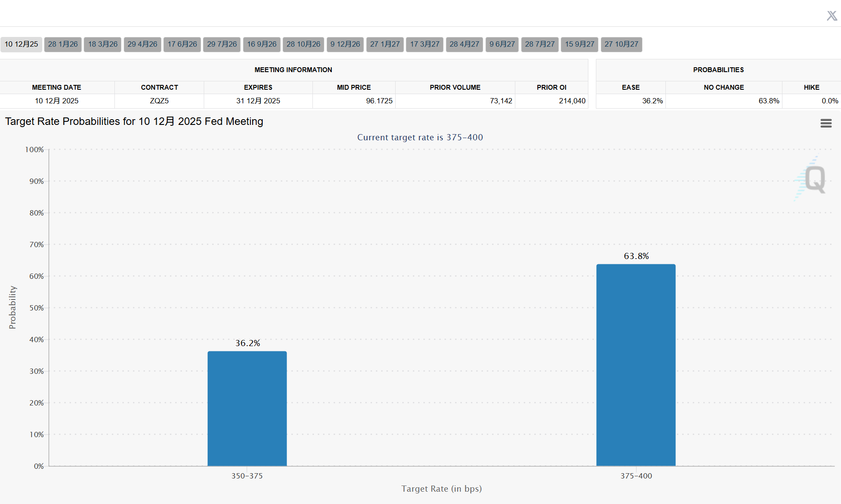Click the NO CHANGE probability header
The height and width of the screenshot is (504, 841).
pyautogui.click(x=724, y=88)
